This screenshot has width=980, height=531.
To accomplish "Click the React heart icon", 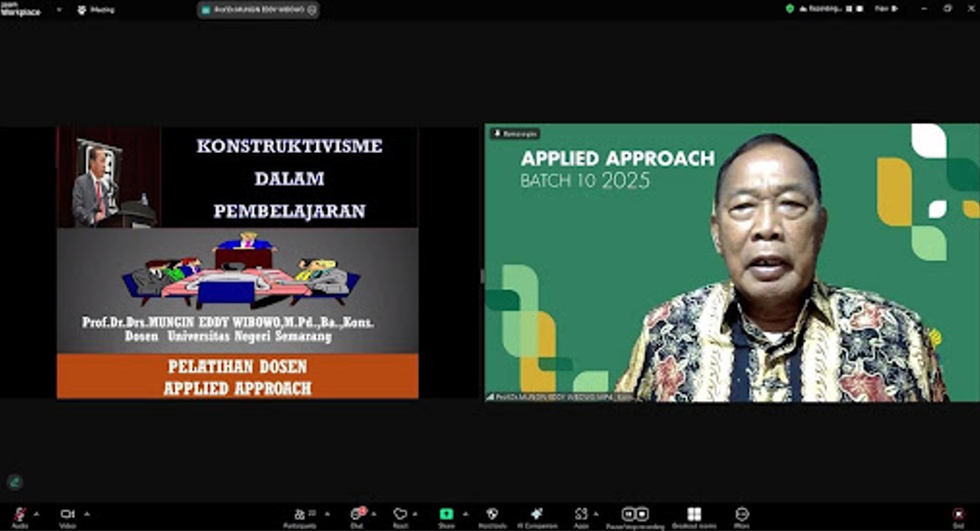I will click(x=400, y=516).
